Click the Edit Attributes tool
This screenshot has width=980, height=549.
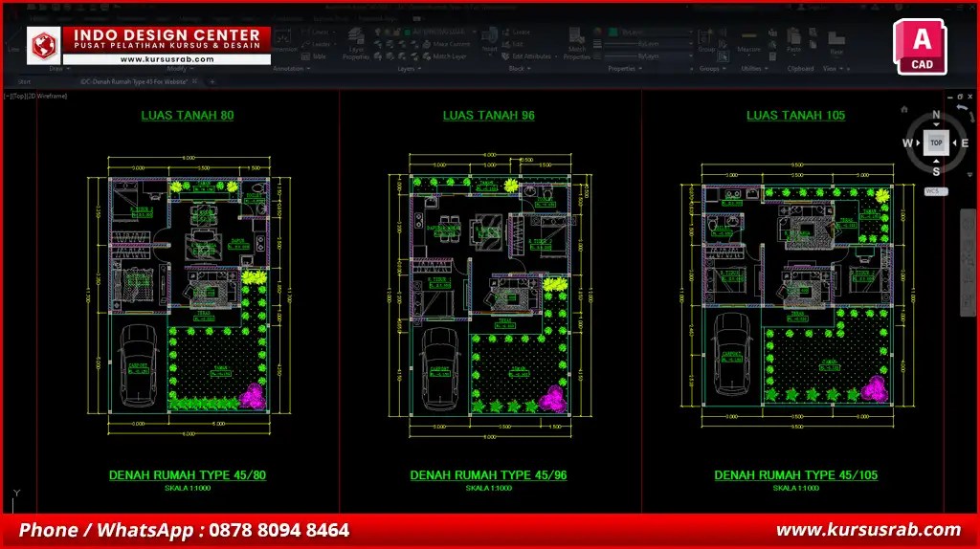(526, 56)
